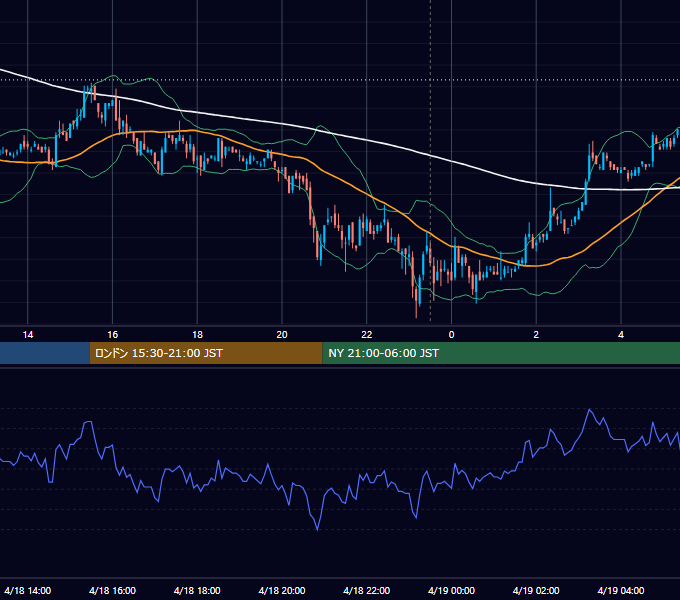
Task: Click the 14 hour axis label
Action: pos(28,335)
